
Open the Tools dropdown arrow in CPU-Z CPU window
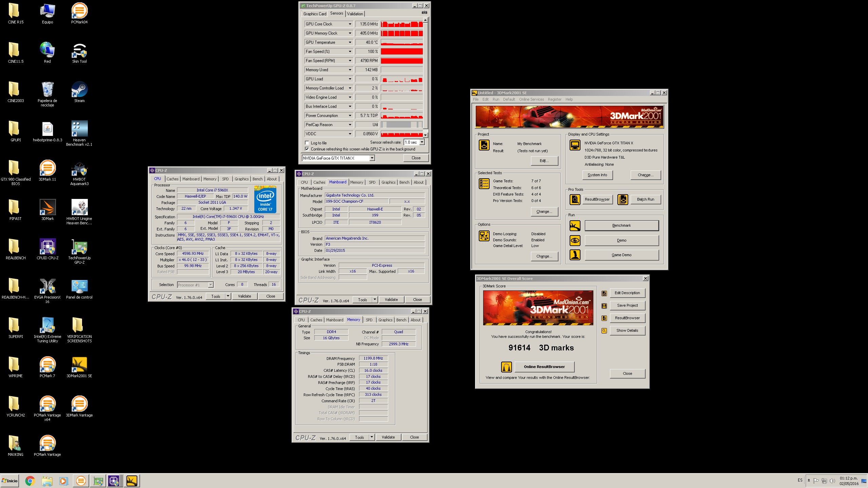228,296
